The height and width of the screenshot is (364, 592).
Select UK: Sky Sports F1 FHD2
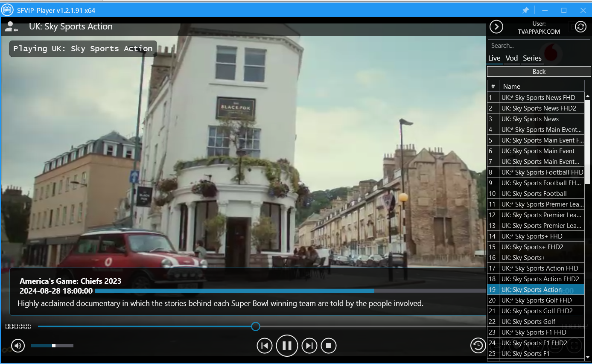tap(536, 343)
